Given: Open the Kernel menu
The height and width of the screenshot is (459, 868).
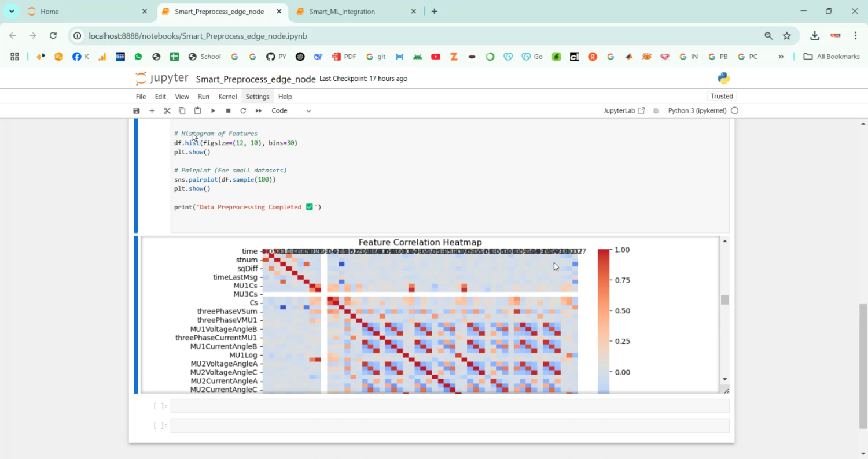Looking at the screenshot, I should [227, 97].
